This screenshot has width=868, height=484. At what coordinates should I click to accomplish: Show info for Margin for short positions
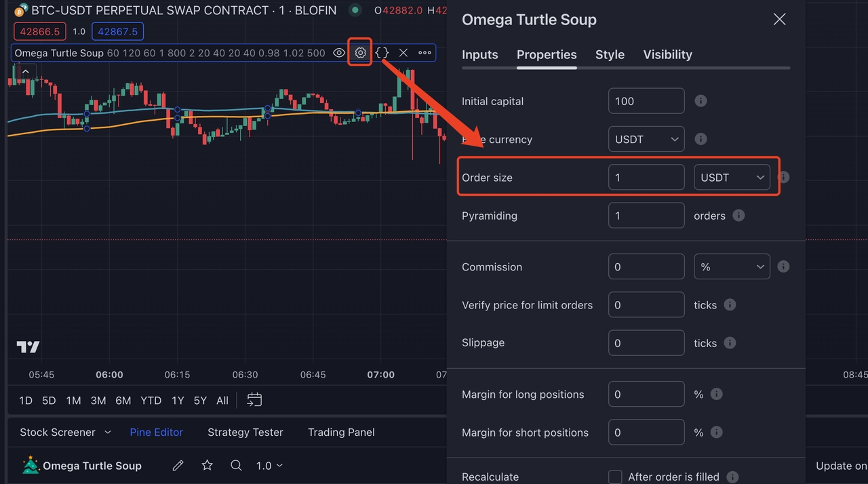pos(716,432)
